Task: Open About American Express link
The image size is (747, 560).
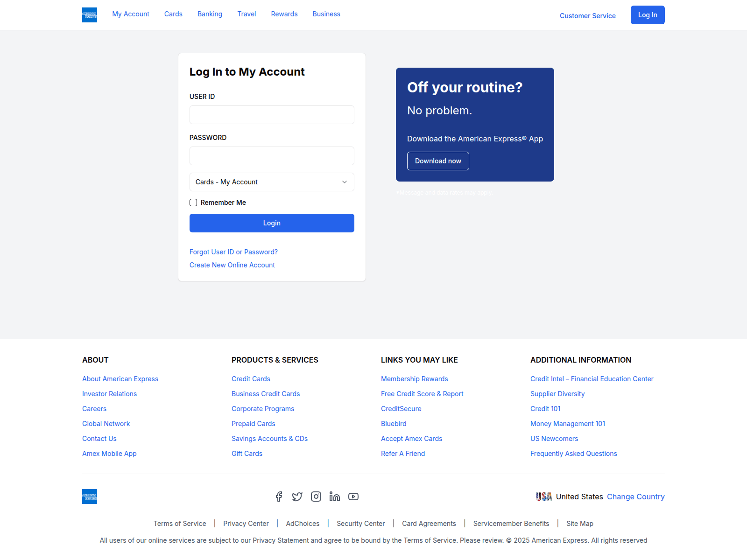Action: (120, 379)
